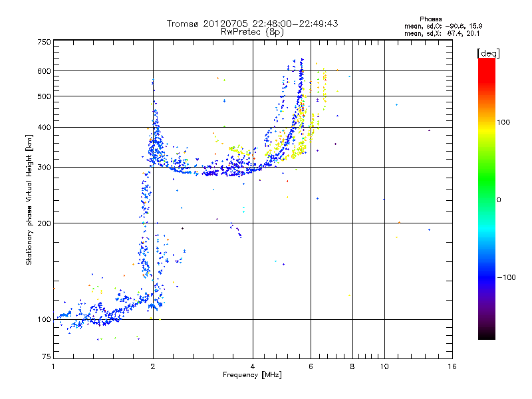
Task: Click the x-axis '4' tick label
Action: (x=253, y=366)
